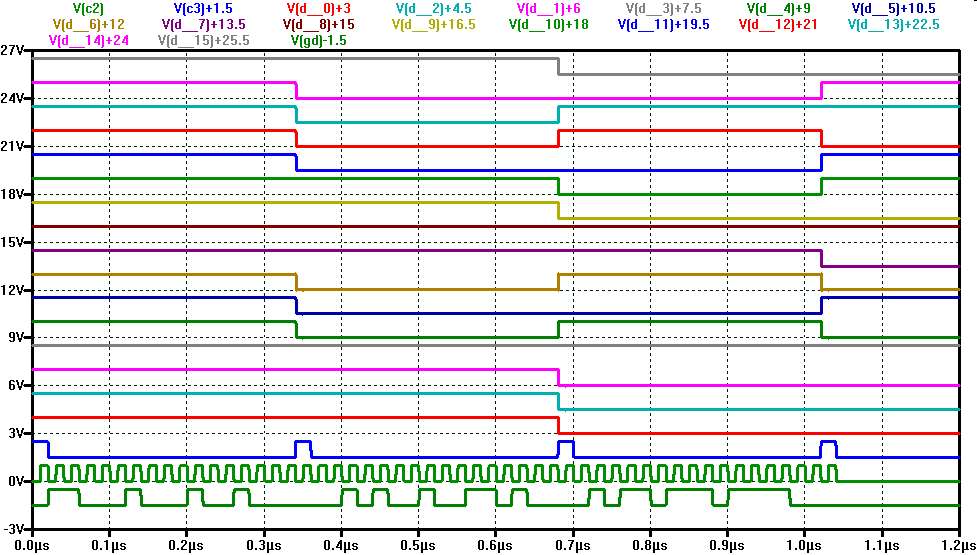Viewport: 977px width, 555px height.
Task: Click the V(d__10)+18 trace label
Action: pyautogui.click(x=548, y=23)
